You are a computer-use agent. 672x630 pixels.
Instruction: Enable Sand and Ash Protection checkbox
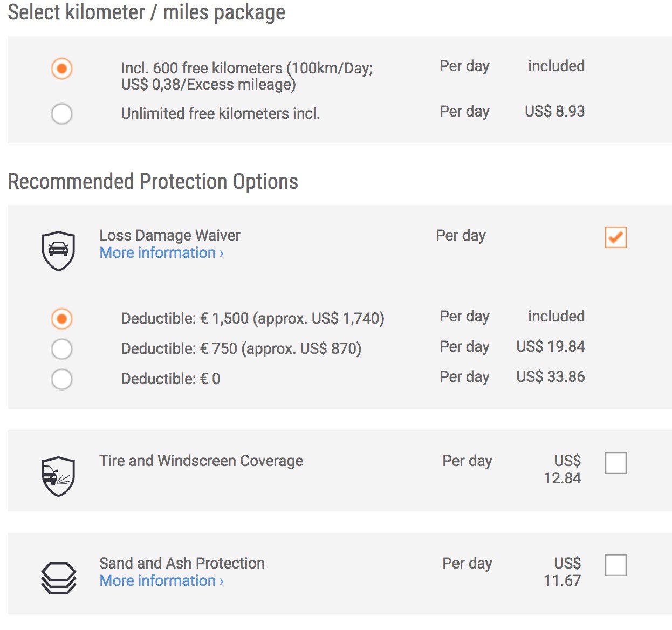[615, 565]
